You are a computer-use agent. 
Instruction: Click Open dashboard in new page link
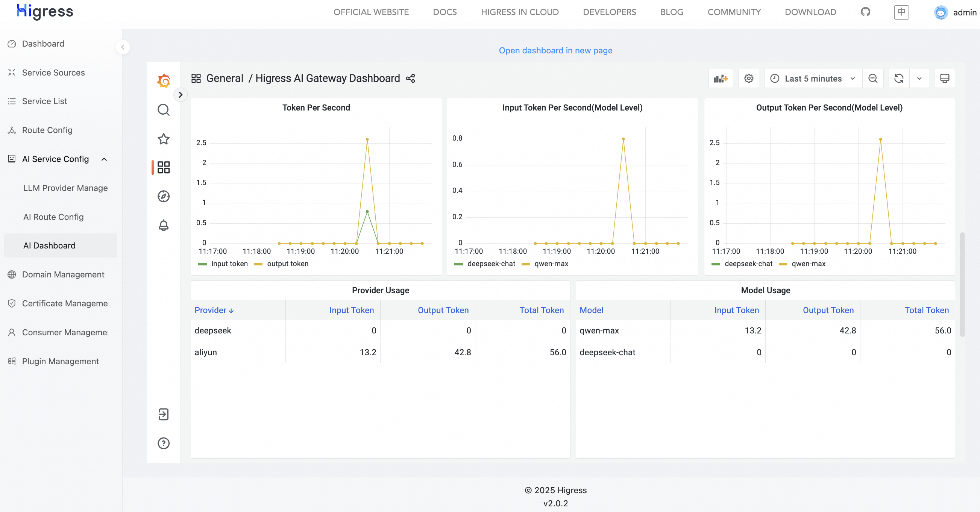[x=555, y=50]
